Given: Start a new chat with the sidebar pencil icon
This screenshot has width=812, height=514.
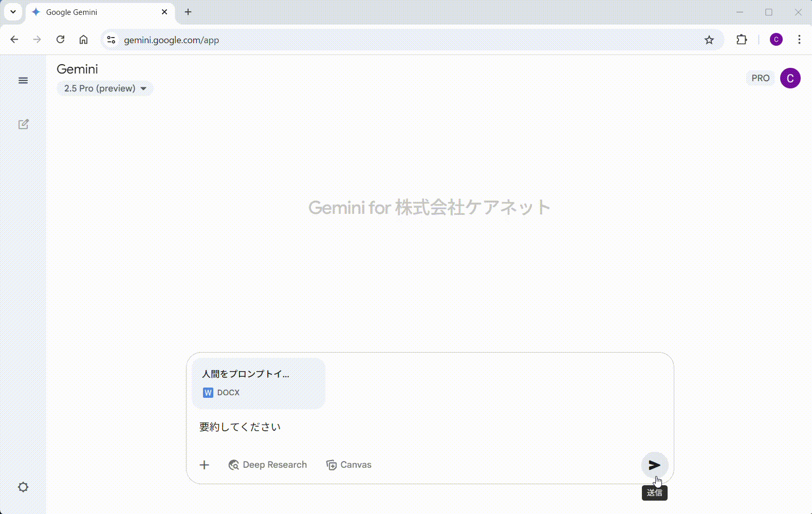Looking at the screenshot, I should pos(23,124).
